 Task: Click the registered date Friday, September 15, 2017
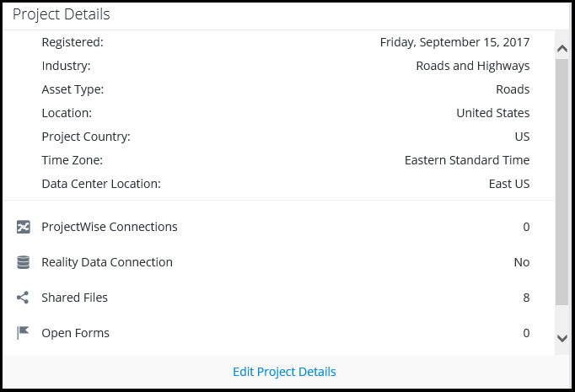click(454, 42)
